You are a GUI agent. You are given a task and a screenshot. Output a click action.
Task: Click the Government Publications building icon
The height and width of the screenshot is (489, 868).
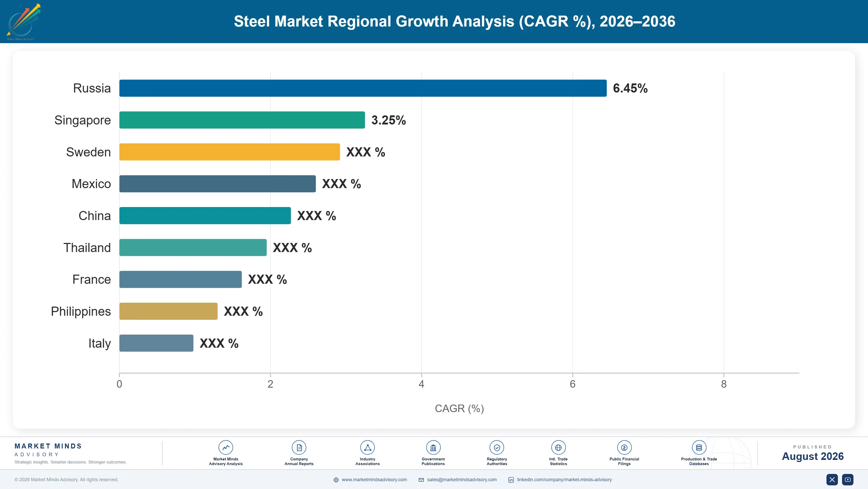tap(433, 447)
